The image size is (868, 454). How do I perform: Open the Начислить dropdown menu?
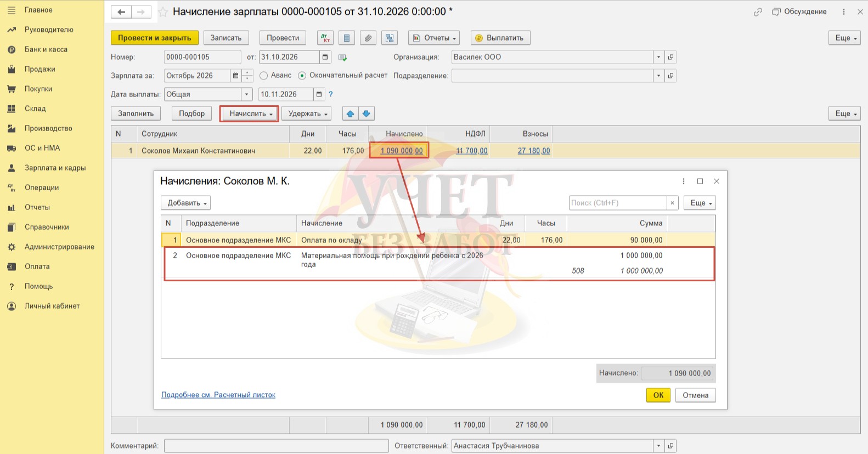251,113
